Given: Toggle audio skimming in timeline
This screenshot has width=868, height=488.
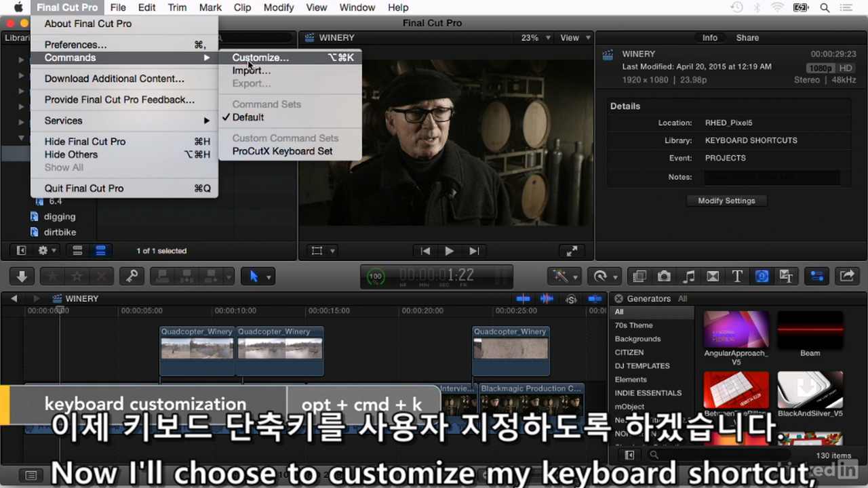Looking at the screenshot, I should [547, 299].
